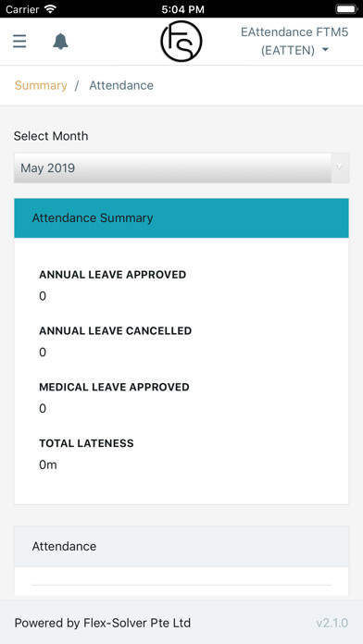The image size is (363, 644).
Task: Select the Annual Leave Approved label
Action: point(113,275)
